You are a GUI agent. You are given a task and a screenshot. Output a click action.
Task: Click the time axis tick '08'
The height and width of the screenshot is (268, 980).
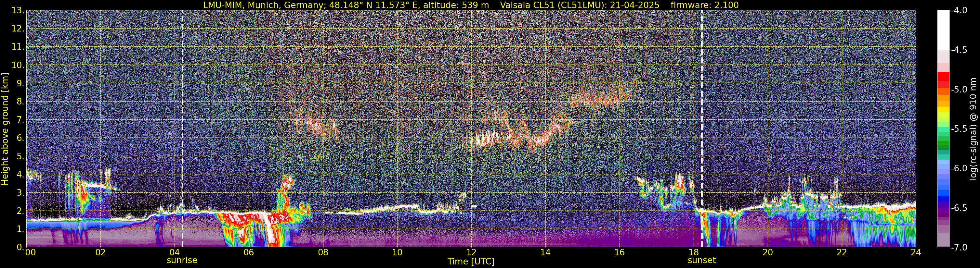[323, 252]
